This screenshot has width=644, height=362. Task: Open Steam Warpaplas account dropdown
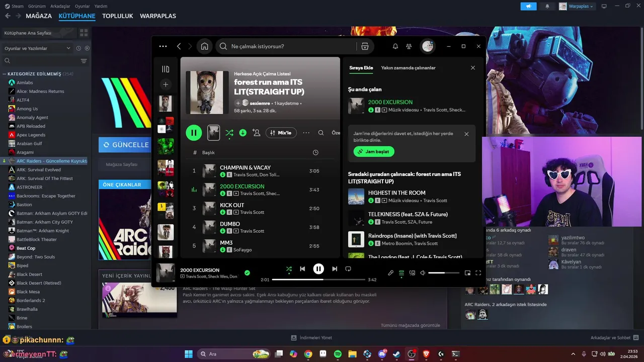coord(576,6)
